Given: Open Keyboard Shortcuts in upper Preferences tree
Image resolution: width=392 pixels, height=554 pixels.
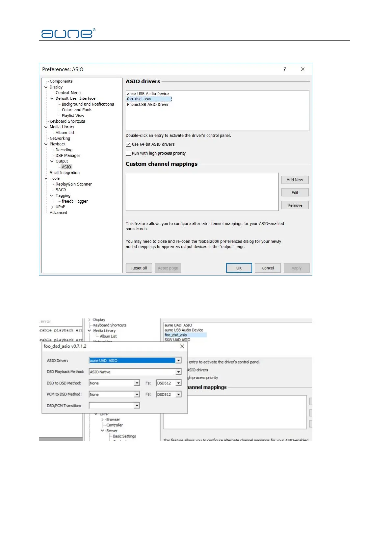Looking at the screenshot, I should click(67, 121).
